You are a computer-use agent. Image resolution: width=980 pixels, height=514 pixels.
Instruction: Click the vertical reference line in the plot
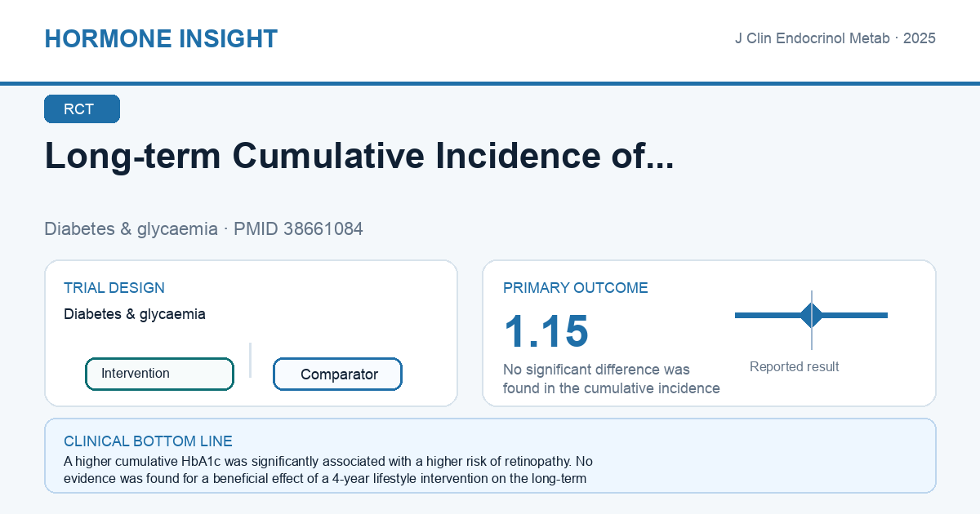coord(812,320)
